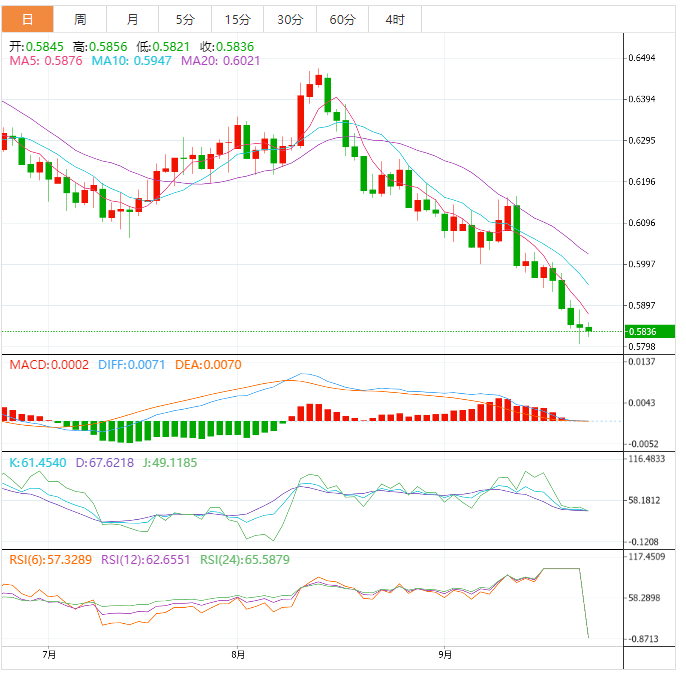
Task: Click the 9月 marker on time axis
Action: pyautogui.click(x=445, y=655)
